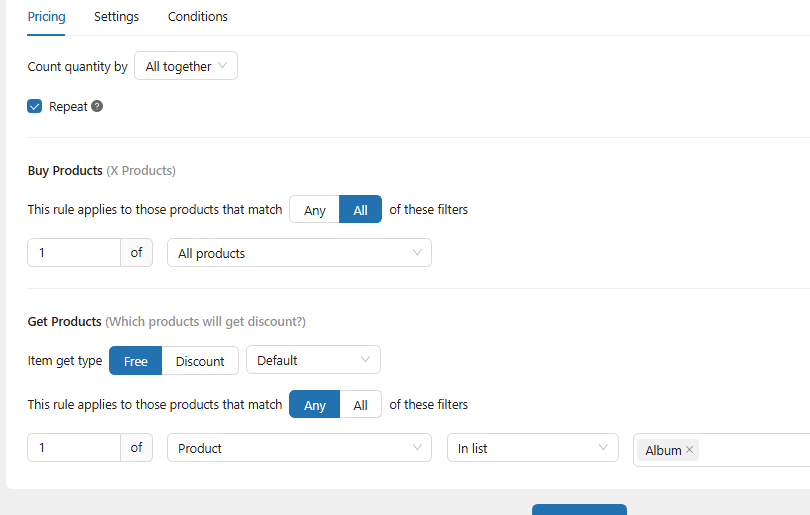The width and height of the screenshot is (810, 515).
Task: Open the Count quantity by dropdown
Action: (186, 66)
